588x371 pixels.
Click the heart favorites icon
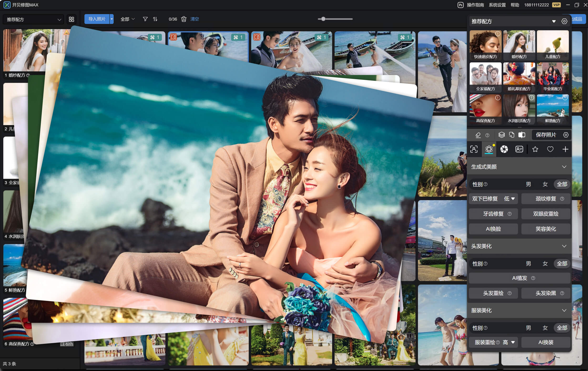coord(550,149)
